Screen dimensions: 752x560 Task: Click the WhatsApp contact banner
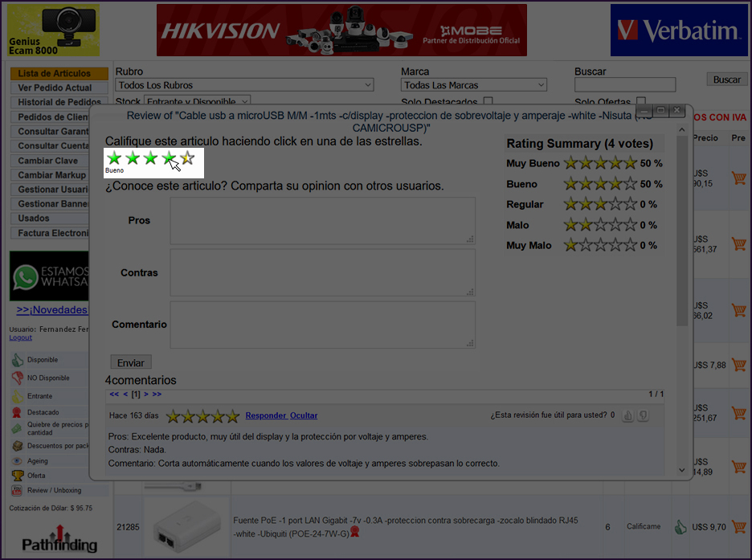tap(48, 276)
